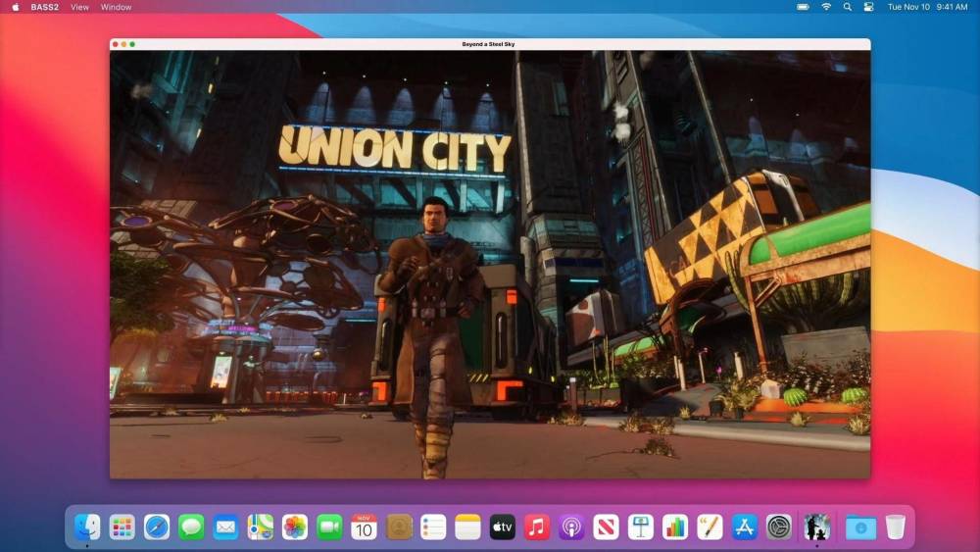
Task: Open the Window menu
Action: pos(116,7)
